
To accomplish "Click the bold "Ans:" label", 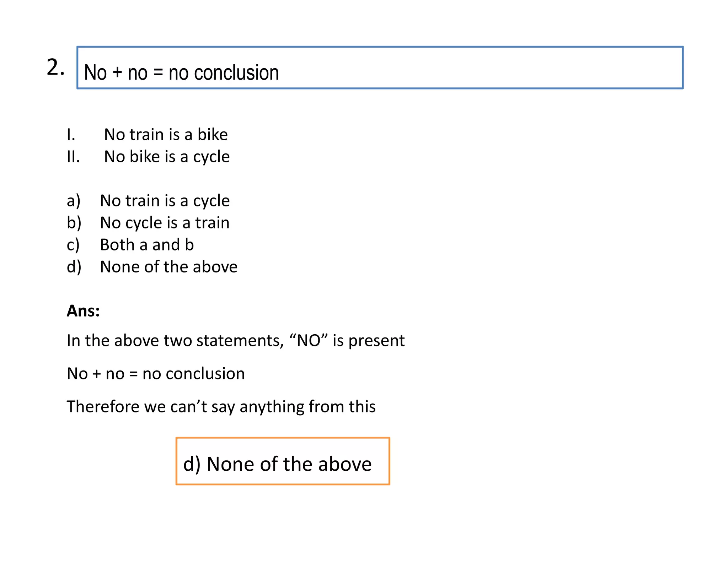I will [x=83, y=311].
